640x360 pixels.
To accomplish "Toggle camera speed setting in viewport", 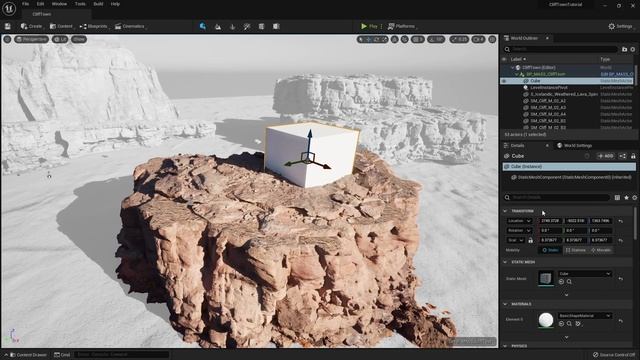I will pos(478,39).
